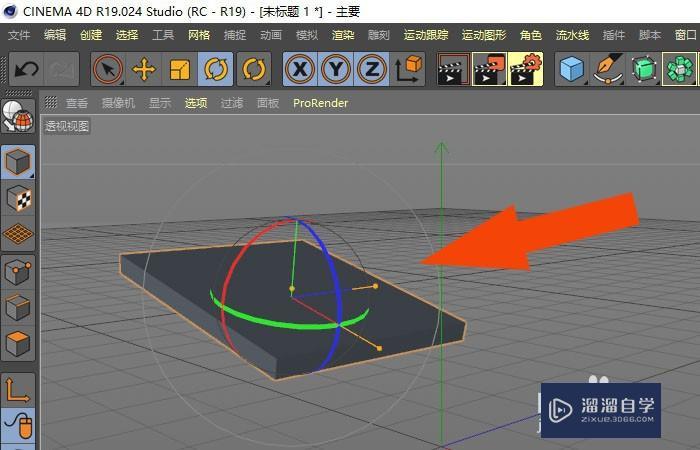Open the 渲染 menu
700x450 pixels.
coord(343,35)
